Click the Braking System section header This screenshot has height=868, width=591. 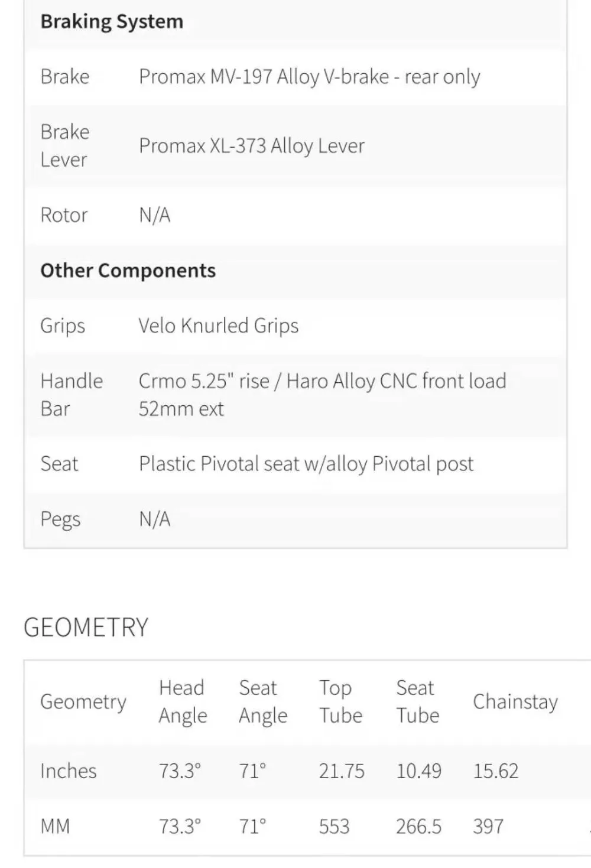coord(112,22)
